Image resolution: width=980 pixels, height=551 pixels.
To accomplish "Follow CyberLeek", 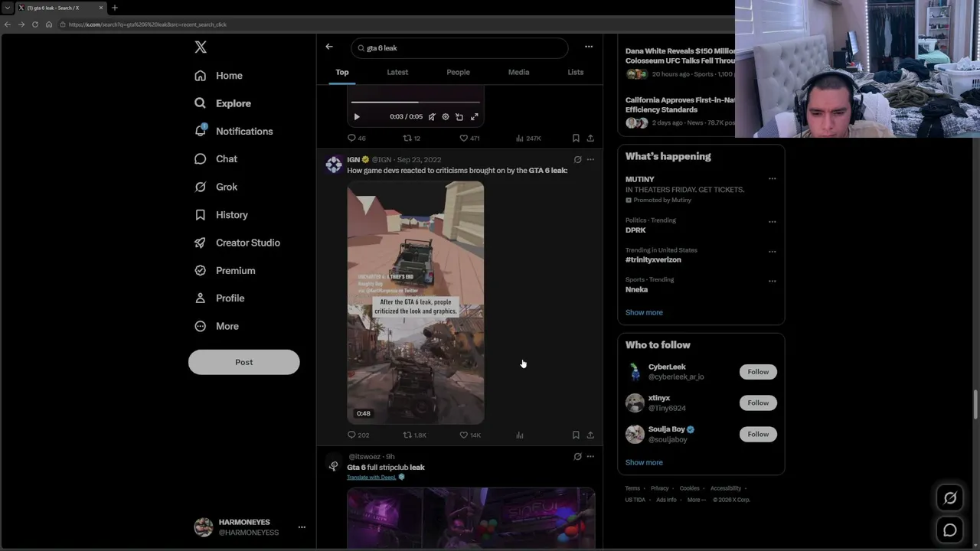I will [758, 372].
